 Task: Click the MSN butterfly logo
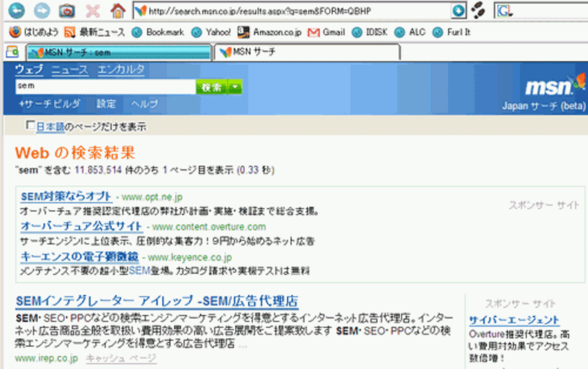pos(578,82)
